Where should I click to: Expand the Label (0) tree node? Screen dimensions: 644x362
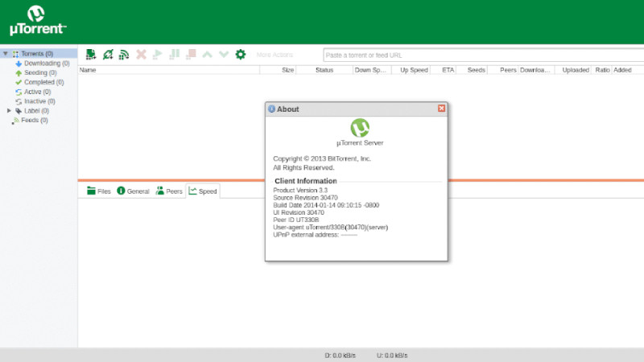[9, 110]
